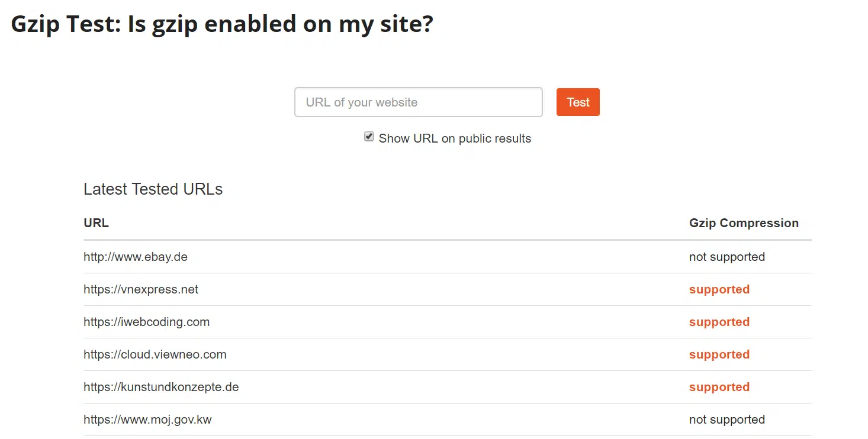Select the https://vnexpress.net row URL
The height and width of the screenshot is (439, 868).
pyautogui.click(x=141, y=289)
